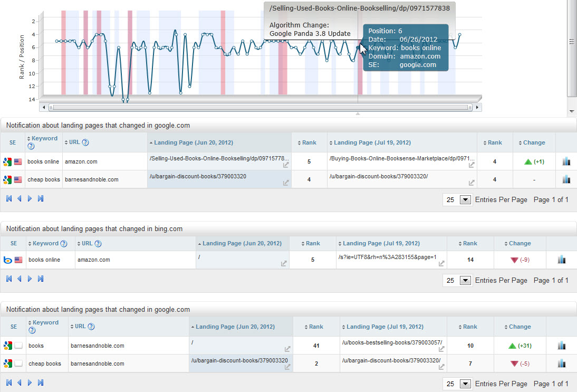Image resolution: width=577 pixels, height=392 pixels.
Task: Click the highlighted data point on rank chart
Action: point(358,48)
